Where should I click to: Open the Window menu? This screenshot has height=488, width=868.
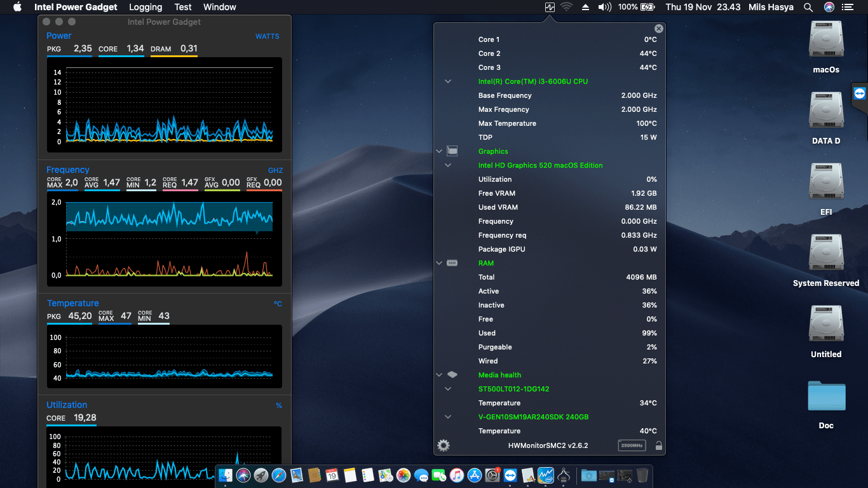219,7
